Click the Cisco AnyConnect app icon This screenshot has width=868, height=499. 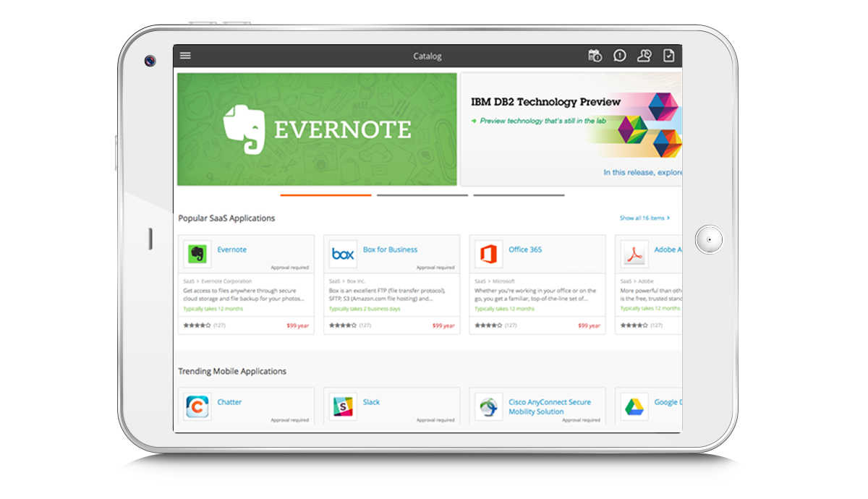click(x=489, y=406)
